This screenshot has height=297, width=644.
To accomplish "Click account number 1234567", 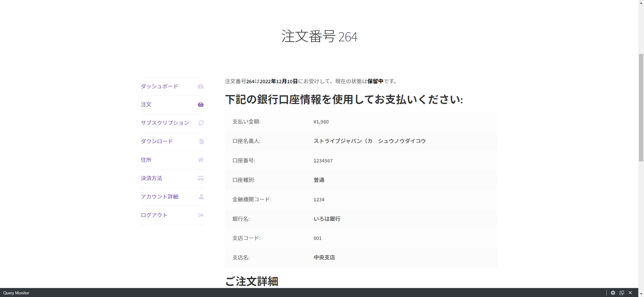I will pos(323,161).
